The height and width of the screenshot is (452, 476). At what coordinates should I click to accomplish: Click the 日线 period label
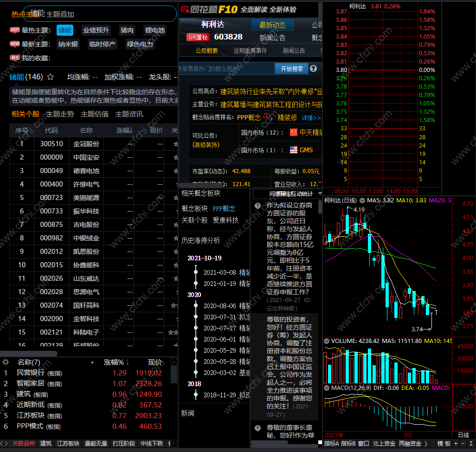point(463,435)
